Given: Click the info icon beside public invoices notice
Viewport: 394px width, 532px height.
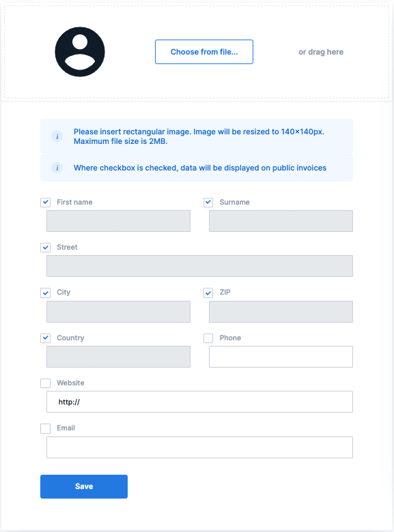Looking at the screenshot, I should click(x=57, y=168).
